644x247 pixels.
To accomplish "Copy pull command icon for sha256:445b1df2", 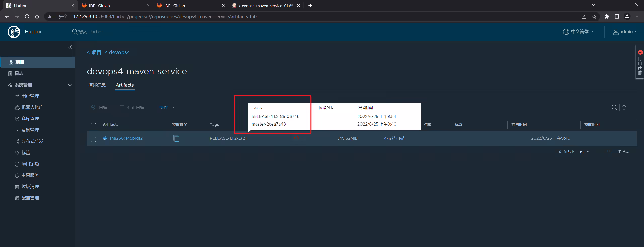I will click(x=176, y=138).
